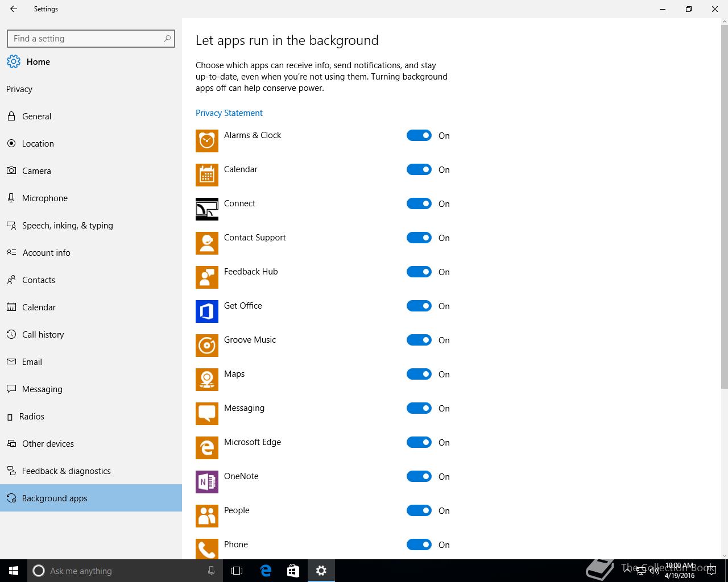728x582 pixels.
Task: Disable OneNote background toggle
Action: [x=419, y=476]
